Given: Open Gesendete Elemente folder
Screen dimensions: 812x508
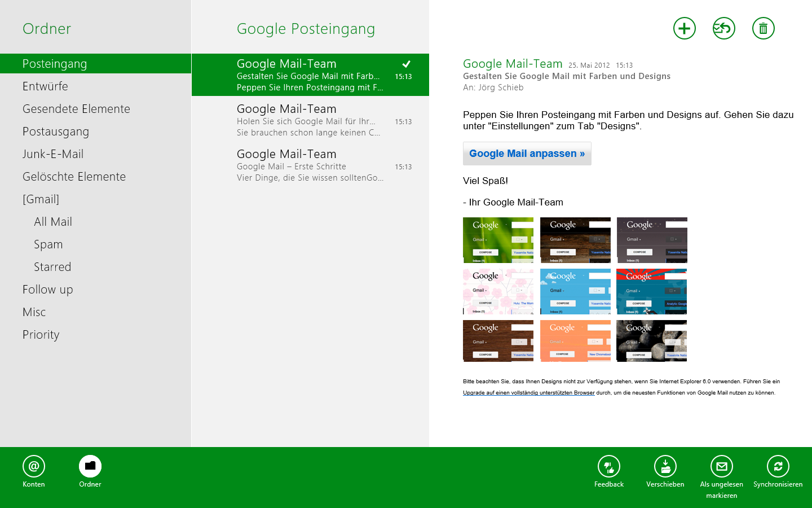Looking at the screenshot, I should click(x=96, y=109).
